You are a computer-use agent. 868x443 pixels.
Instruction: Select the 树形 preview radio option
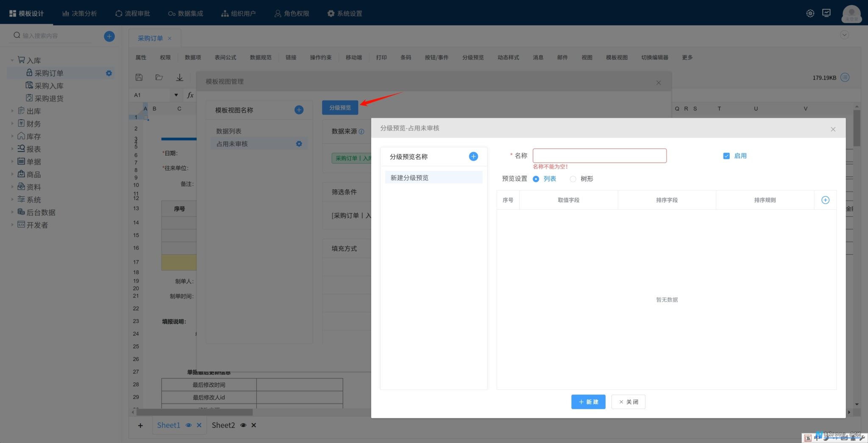tap(573, 179)
